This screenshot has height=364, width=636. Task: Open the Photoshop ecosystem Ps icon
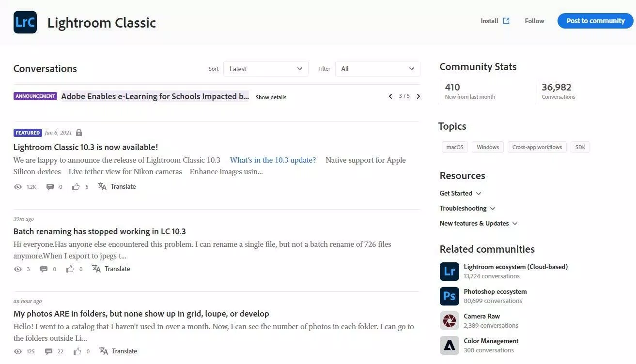click(x=449, y=296)
